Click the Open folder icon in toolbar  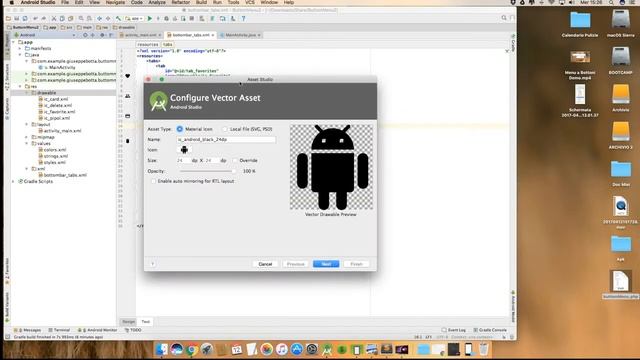click(8, 18)
